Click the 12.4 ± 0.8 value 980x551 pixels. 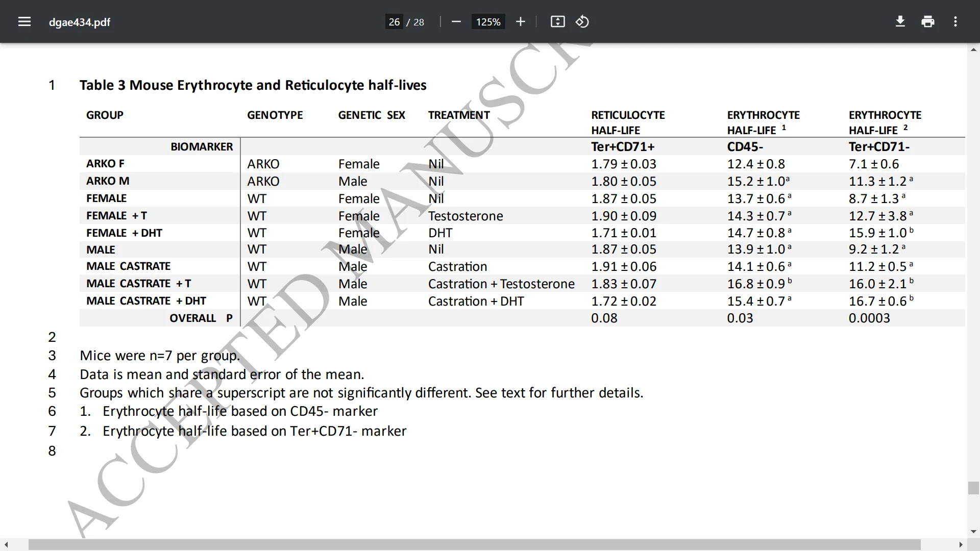pos(756,164)
